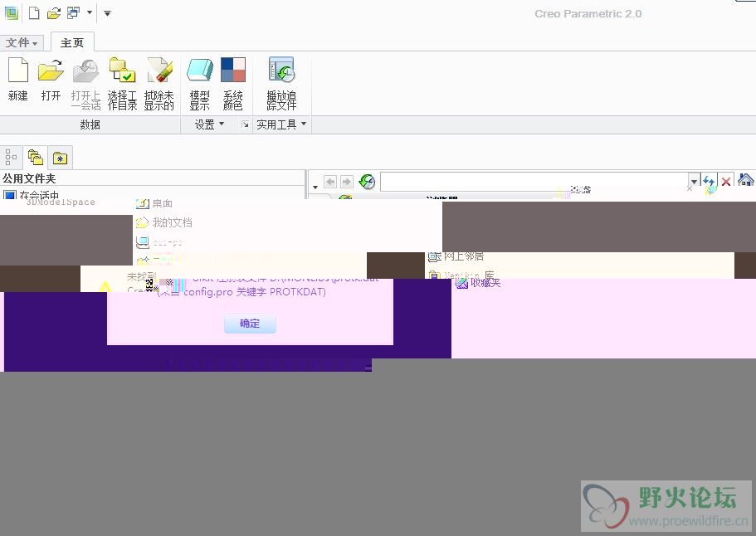Open the address bar history dropdown
Screen dimensions: 756x536
pyautogui.click(x=694, y=182)
